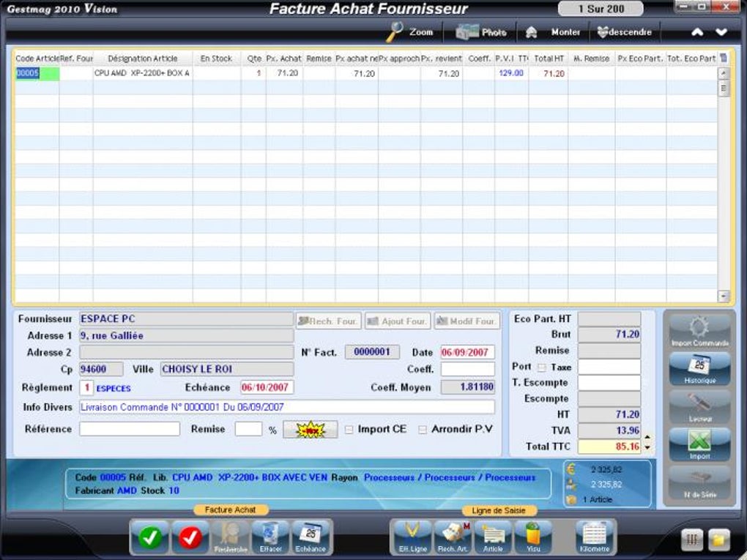Screen dimensions: 747x560
Task: Click the ESPECES payment label
Action: click(114, 388)
